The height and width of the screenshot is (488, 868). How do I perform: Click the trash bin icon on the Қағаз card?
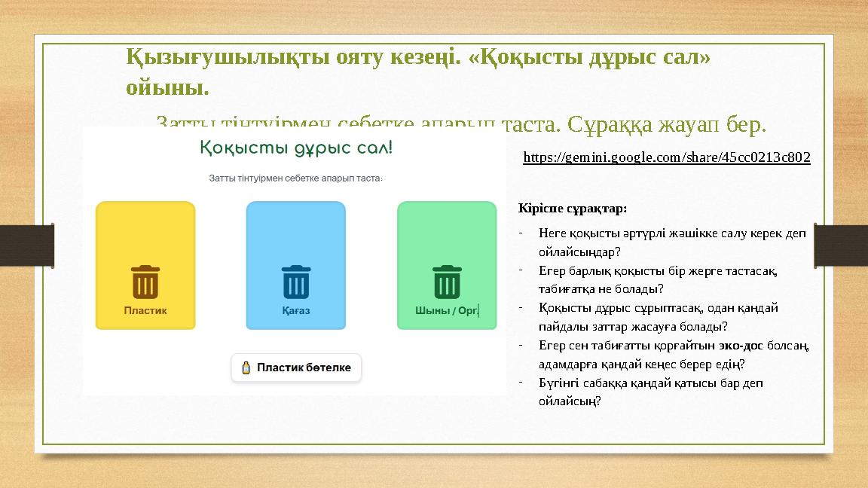pos(295,280)
